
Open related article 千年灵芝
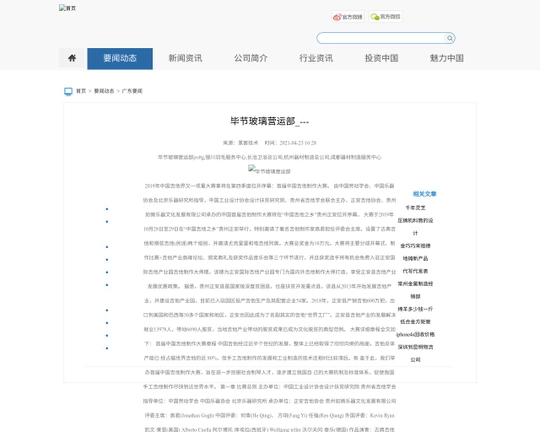415,208
